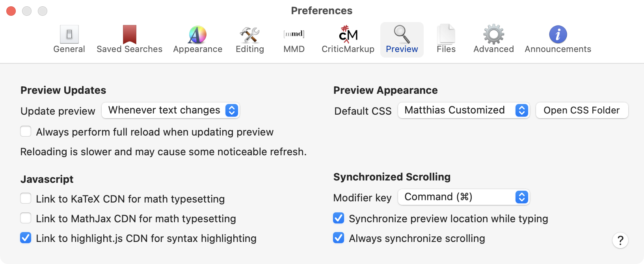This screenshot has height=264, width=644.
Task: Open Saved Searches bookmark icon
Action: [x=129, y=35]
